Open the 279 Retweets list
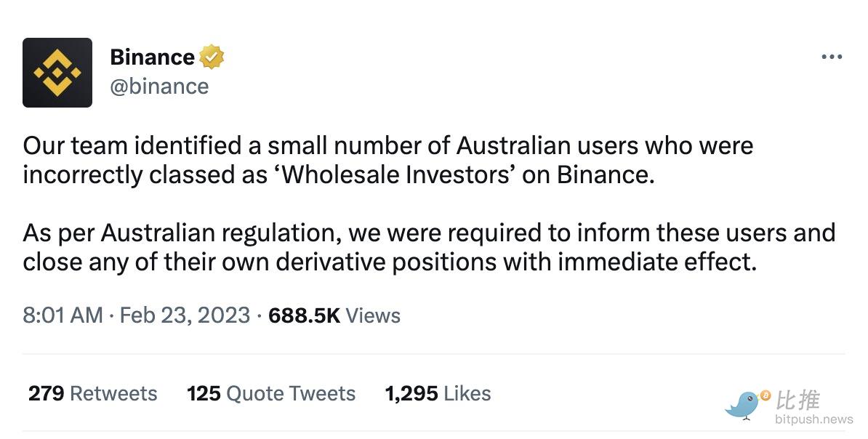 [x=92, y=393]
